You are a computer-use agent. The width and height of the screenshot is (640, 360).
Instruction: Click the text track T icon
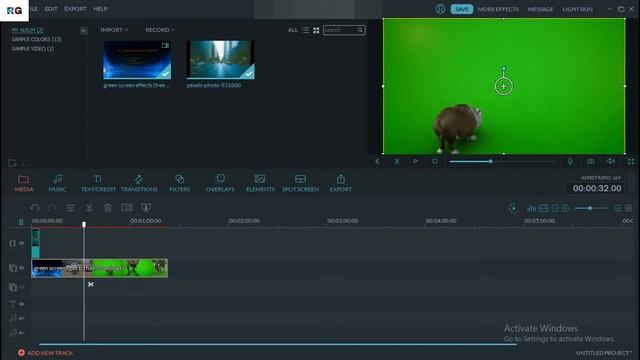pos(13,304)
